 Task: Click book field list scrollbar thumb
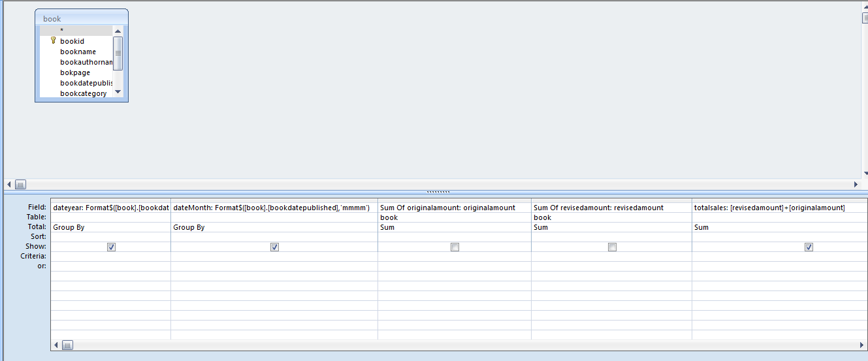pyautogui.click(x=118, y=53)
